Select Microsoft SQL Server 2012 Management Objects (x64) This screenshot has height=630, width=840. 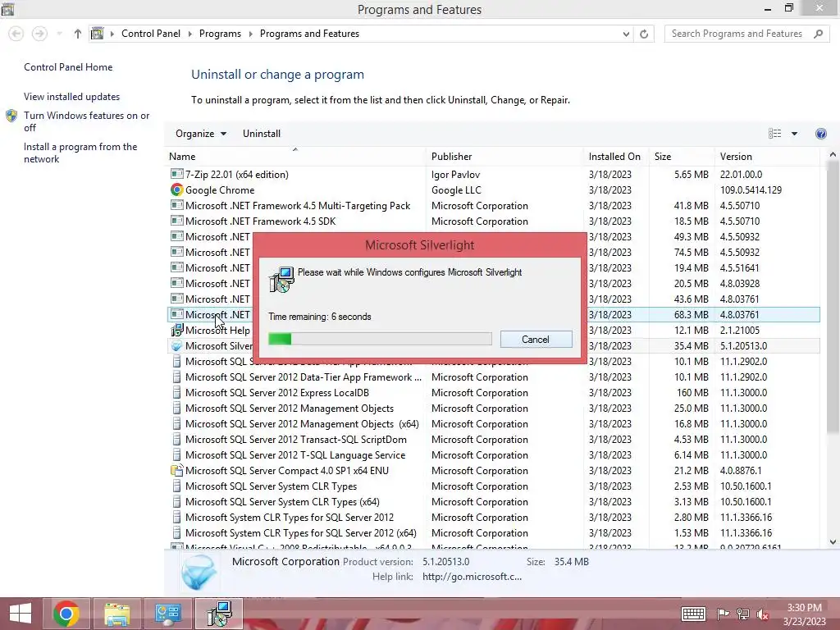click(302, 424)
